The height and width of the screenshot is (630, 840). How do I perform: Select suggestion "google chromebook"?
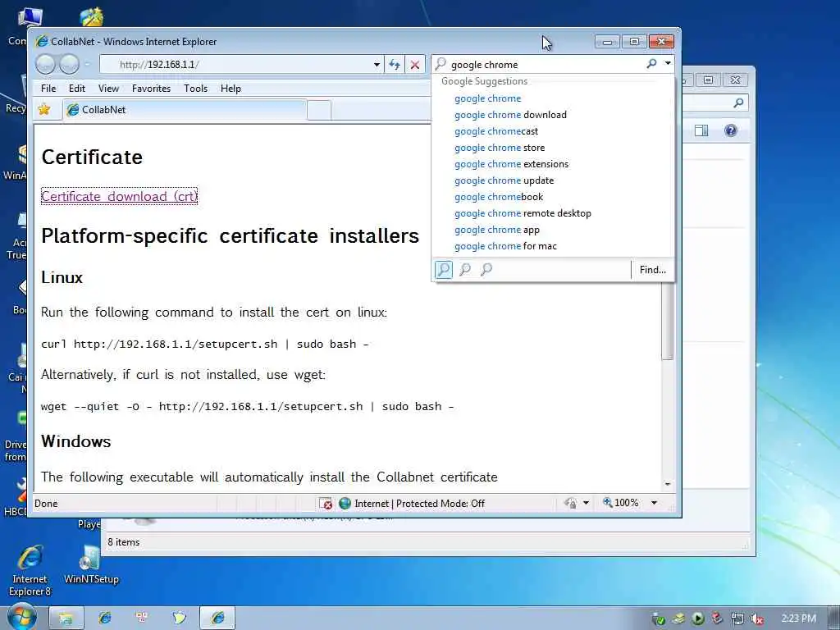point(499,197)
